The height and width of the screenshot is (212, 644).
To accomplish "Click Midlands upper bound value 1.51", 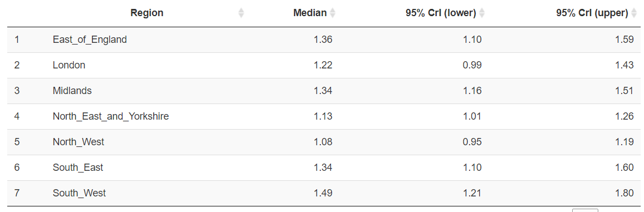I will coord(625,91).
